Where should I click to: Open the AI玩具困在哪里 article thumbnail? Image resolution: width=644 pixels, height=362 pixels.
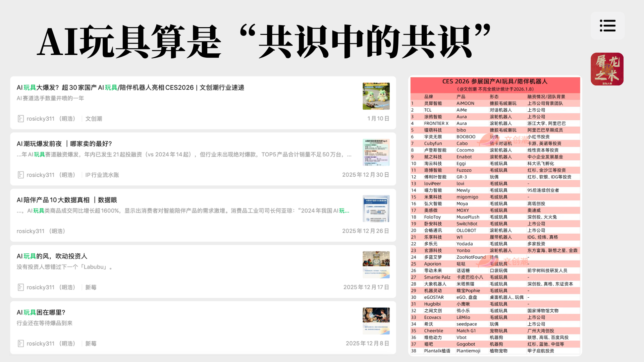click(x=376, y=321)
